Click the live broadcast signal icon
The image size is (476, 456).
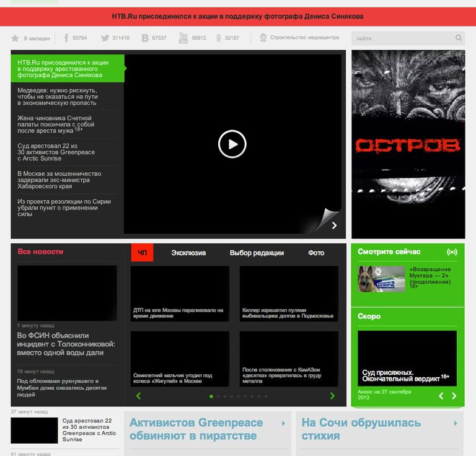(452, 252)
